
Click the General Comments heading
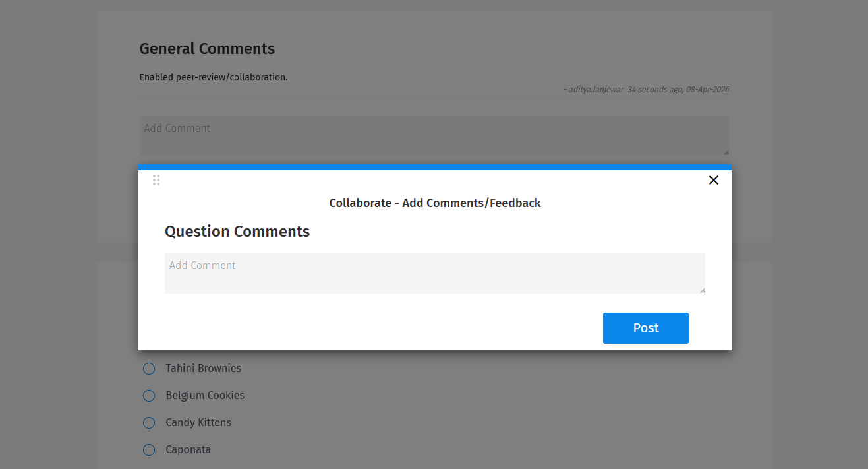click(207, 49)
